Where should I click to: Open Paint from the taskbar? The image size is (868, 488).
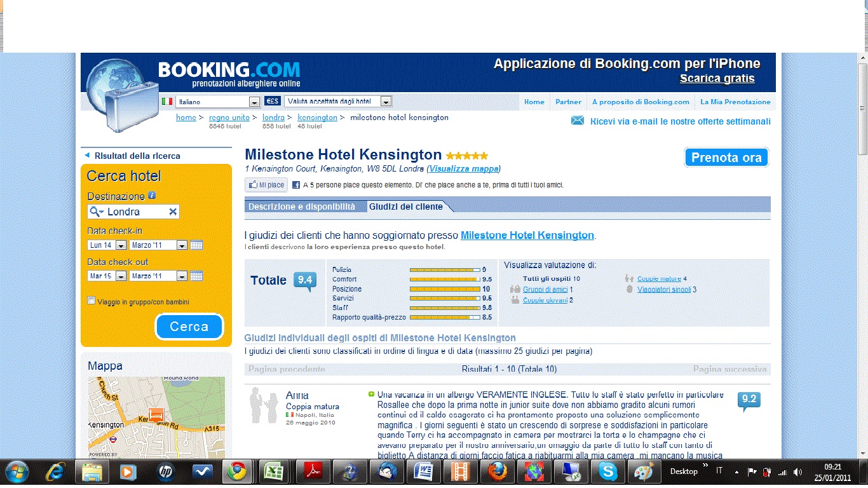[x=644, y=472]
